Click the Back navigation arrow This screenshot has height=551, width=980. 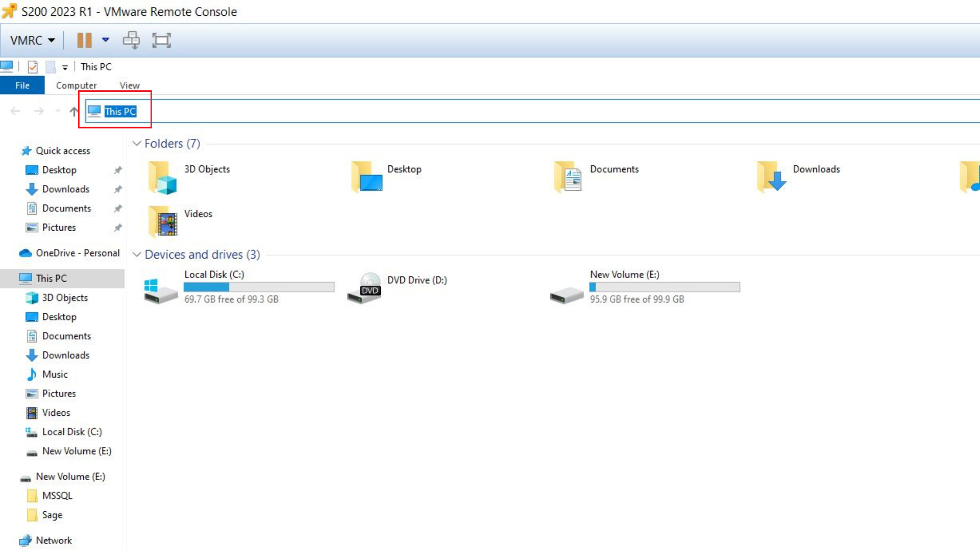tap(15, 111)
